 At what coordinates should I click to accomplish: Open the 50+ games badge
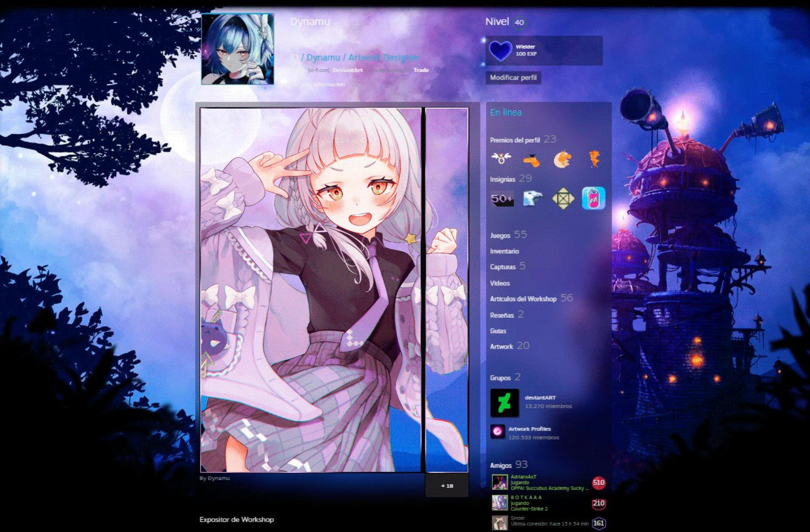pyautogui.click(x=502, y=199)
